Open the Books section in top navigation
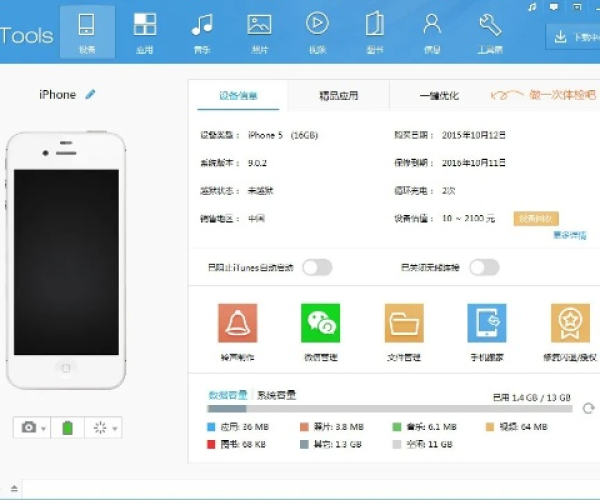 375,33
